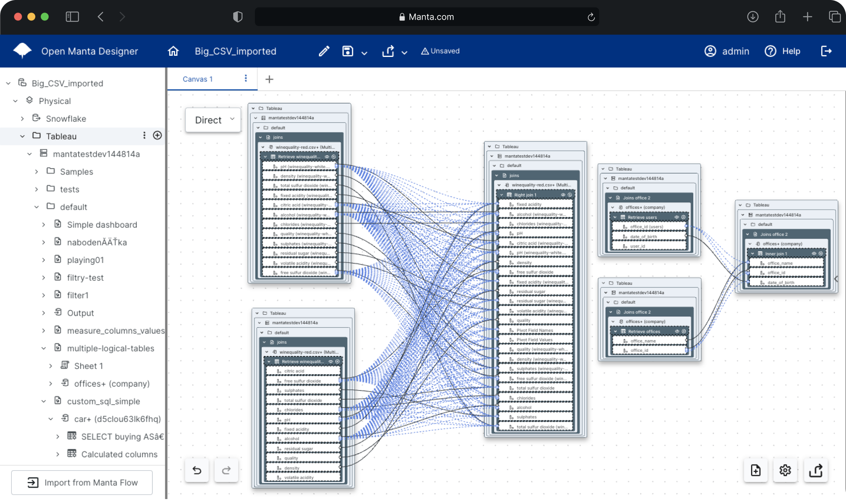This screenshot has width=846, height=504.
Task: Open the Canvas 1 tab options menu
Action: [246, 79]
